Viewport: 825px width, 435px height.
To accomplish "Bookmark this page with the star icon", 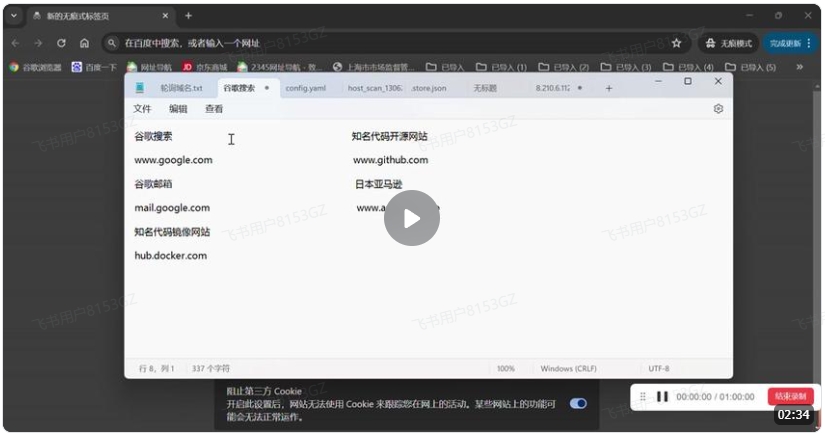I will [x=677, y=43].
